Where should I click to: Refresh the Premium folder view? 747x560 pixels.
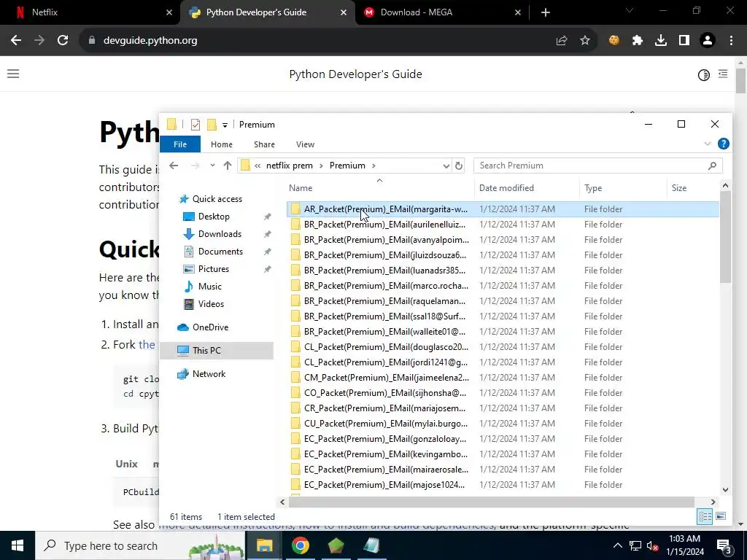[x=459, y=166]
